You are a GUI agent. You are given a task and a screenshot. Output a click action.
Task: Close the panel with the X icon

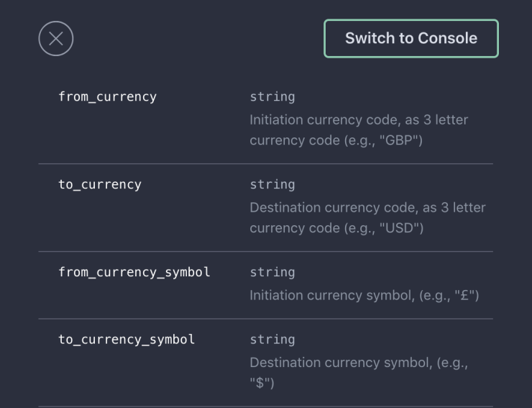coord(56,39)
